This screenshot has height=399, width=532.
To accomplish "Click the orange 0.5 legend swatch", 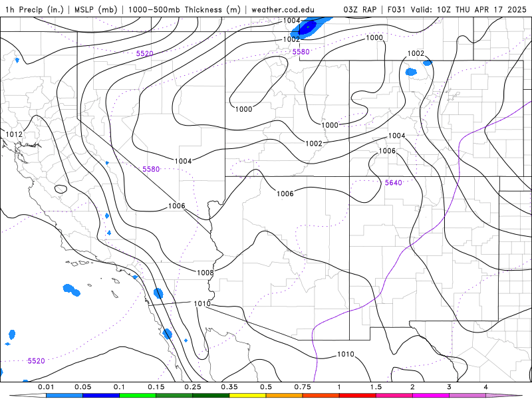I will pyautogui.click(x=285, y=396).
